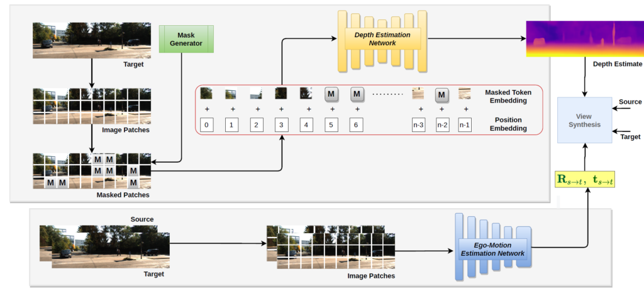
Task: Click the patch token above position 0
Action: point(206,94)
